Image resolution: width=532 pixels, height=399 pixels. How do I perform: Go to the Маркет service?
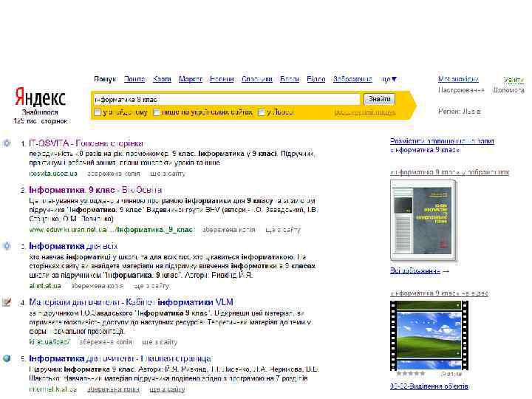coord(191,79)
